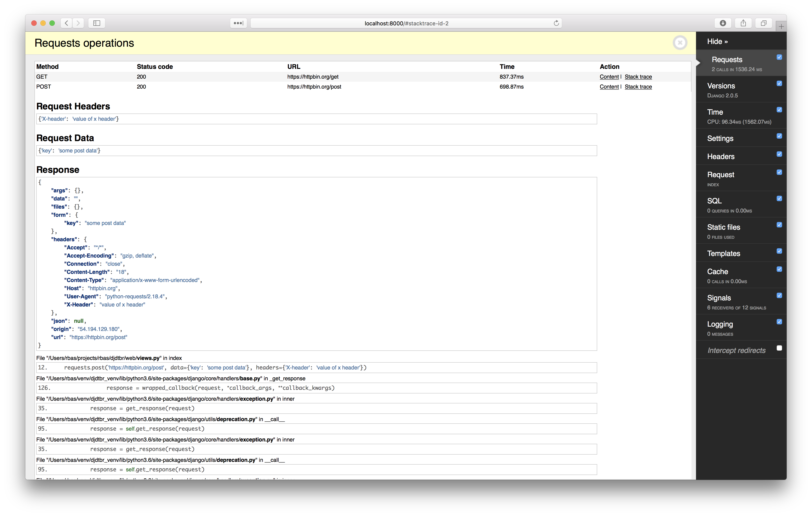The height and width of the screenshot is (516, 812).
Task: Click the browser forward arrow button
Action: 78,23
